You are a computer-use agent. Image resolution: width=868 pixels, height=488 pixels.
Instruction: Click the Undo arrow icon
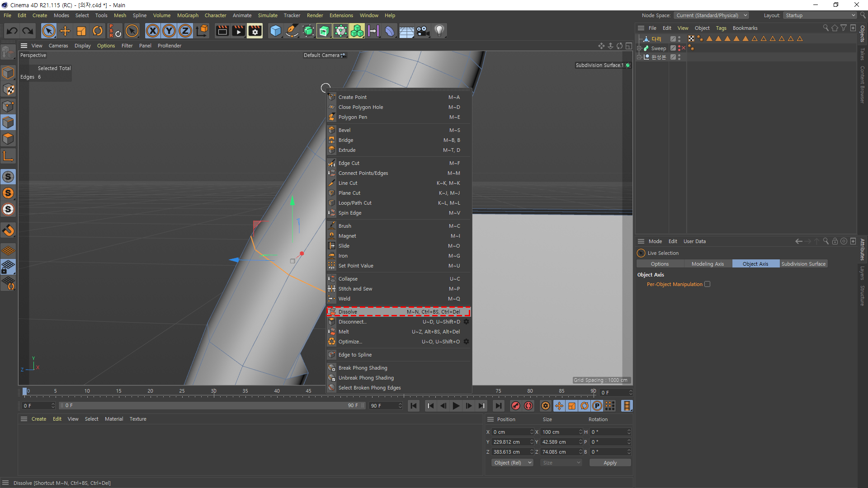(12, 31)
